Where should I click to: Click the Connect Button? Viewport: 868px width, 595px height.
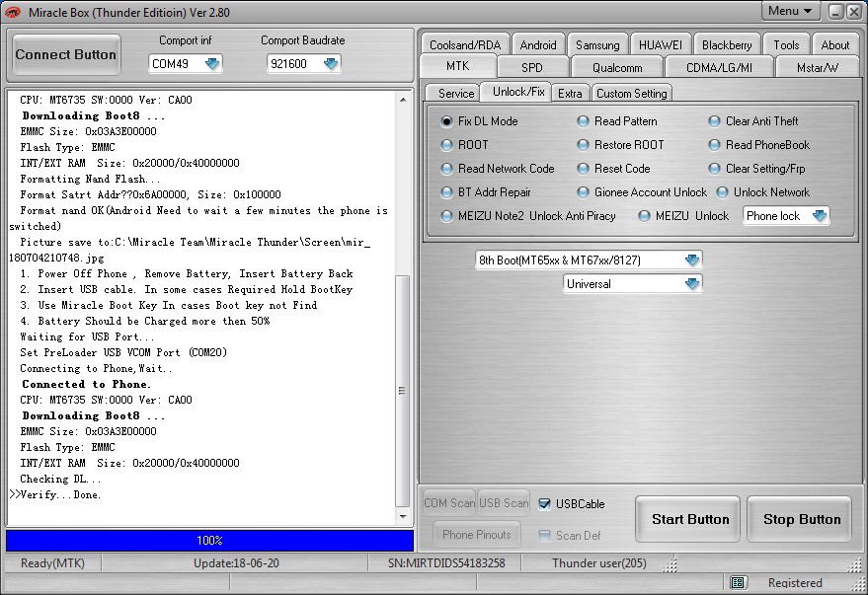click(x=66, y=54)
